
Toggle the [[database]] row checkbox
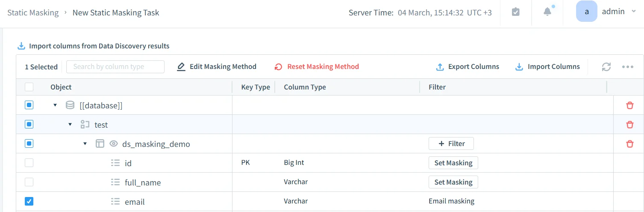click(29, 105)
